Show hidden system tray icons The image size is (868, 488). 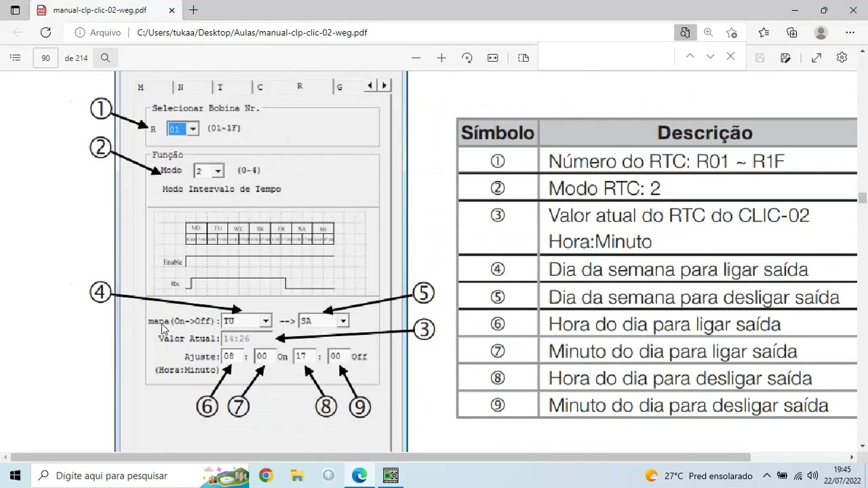click(766, 476)
